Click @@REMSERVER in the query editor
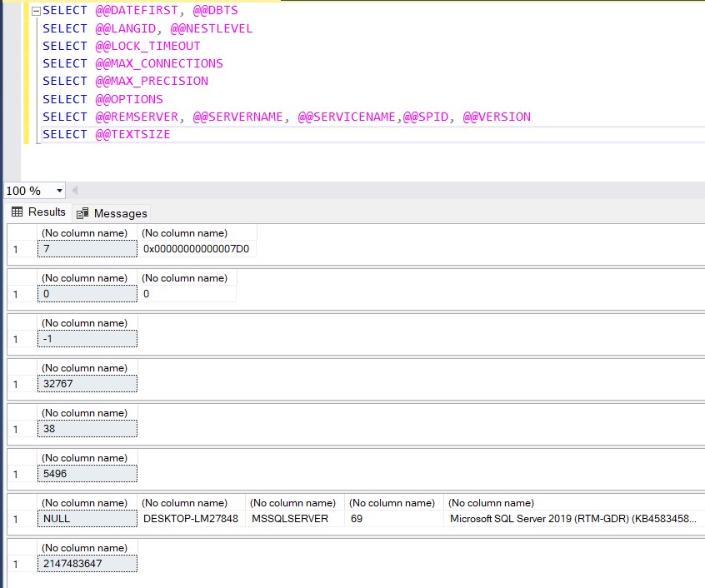705x588 pixels. tap(137, 117)
